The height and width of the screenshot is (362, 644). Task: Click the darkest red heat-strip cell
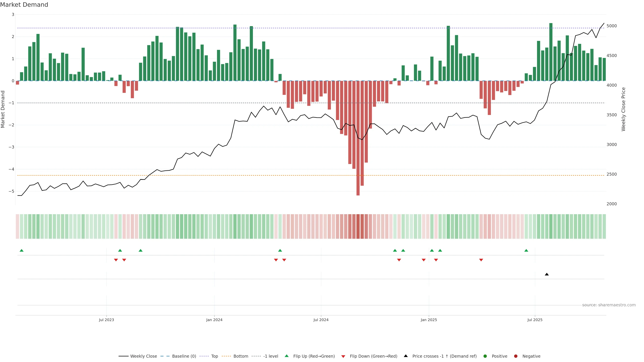(358, 226)
